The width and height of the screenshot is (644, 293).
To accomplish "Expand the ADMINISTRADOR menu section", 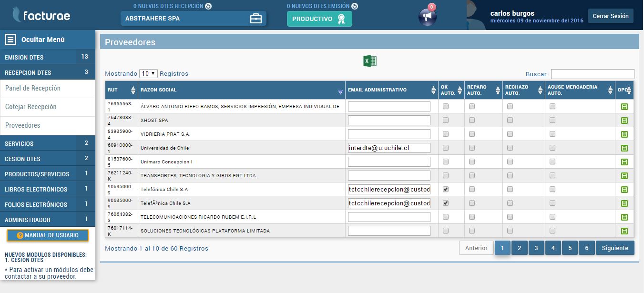I will [x=48, y=220].
